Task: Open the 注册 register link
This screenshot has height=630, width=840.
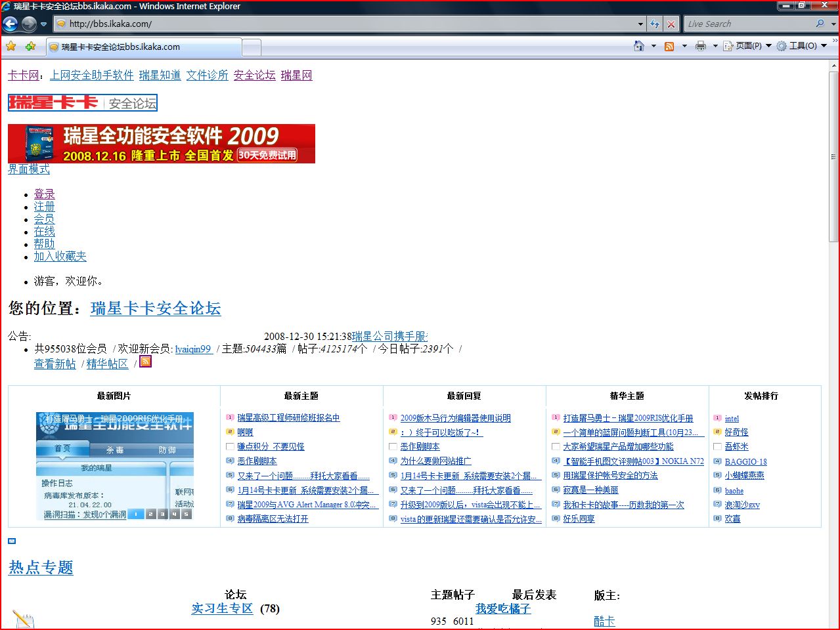Action: [x=45, y=207]
